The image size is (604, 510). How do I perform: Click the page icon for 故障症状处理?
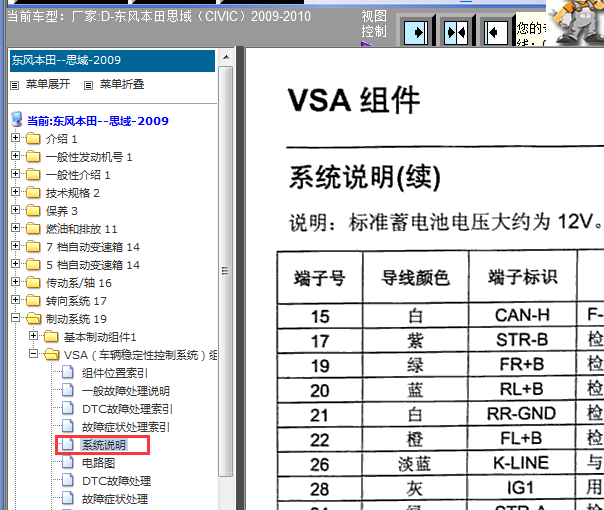(68, 498)
